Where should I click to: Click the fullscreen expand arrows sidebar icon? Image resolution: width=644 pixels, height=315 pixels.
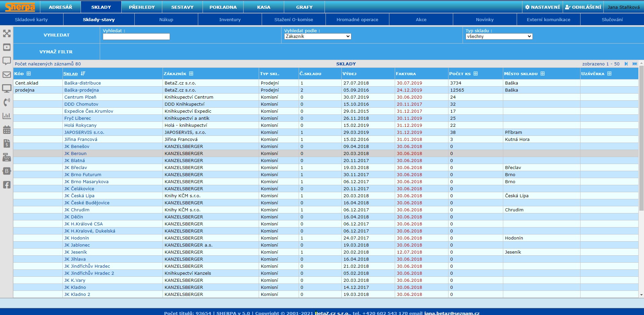coord(7,34)
